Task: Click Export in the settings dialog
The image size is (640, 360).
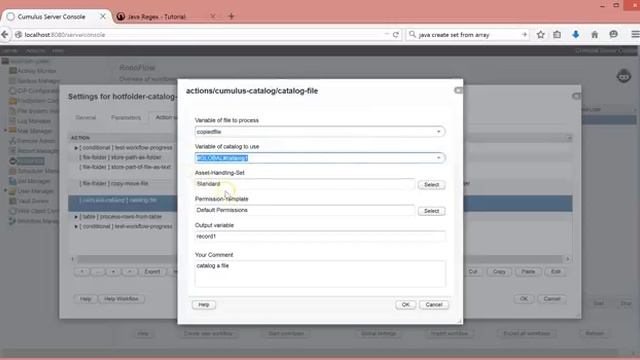Action: tap(152, 272)
